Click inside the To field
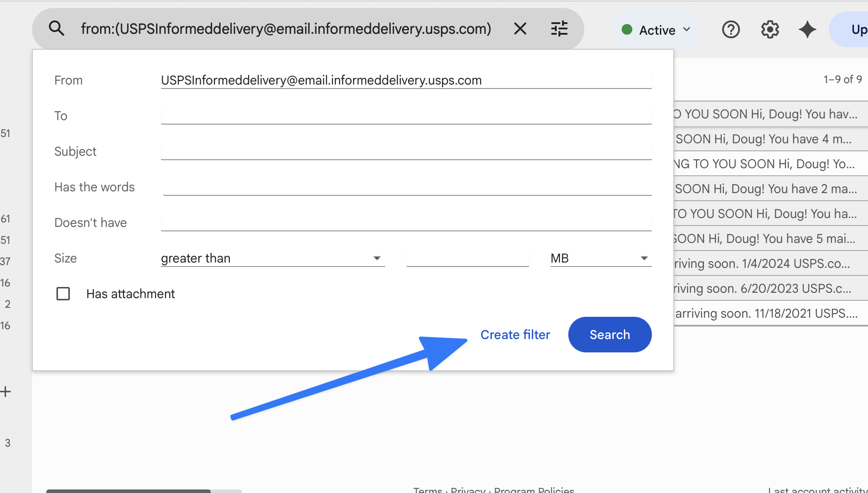Screen dimensions: 868x493 [x=406, y=116]
